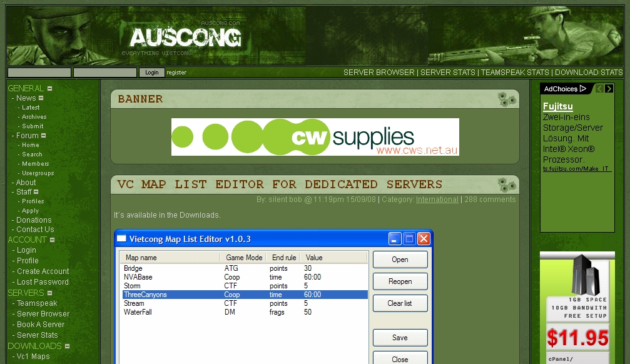630x364 pixels.
Task: Go to next ad using right arrow
Action: pyautogui.click(x=609, y=89)
